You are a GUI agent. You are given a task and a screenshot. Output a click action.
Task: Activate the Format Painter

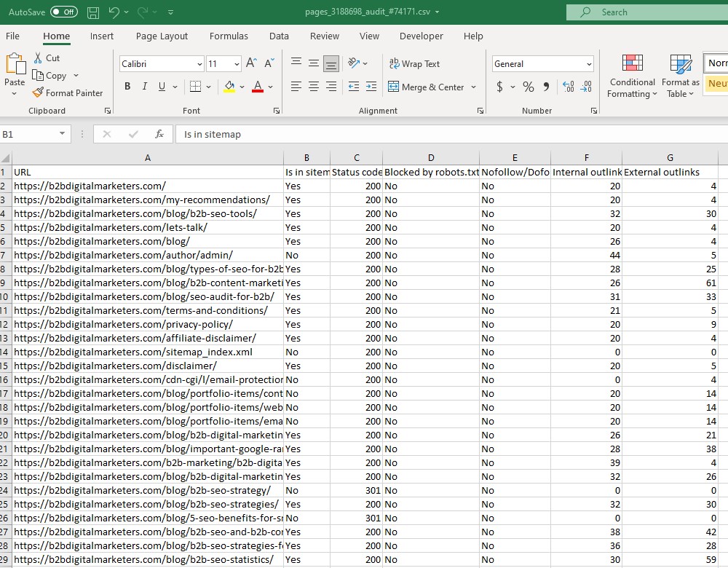tap(68, 93)
